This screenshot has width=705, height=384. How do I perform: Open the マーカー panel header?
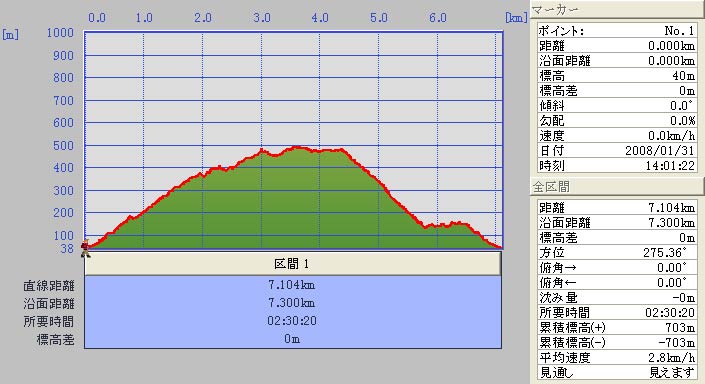[x=618, y=10]
